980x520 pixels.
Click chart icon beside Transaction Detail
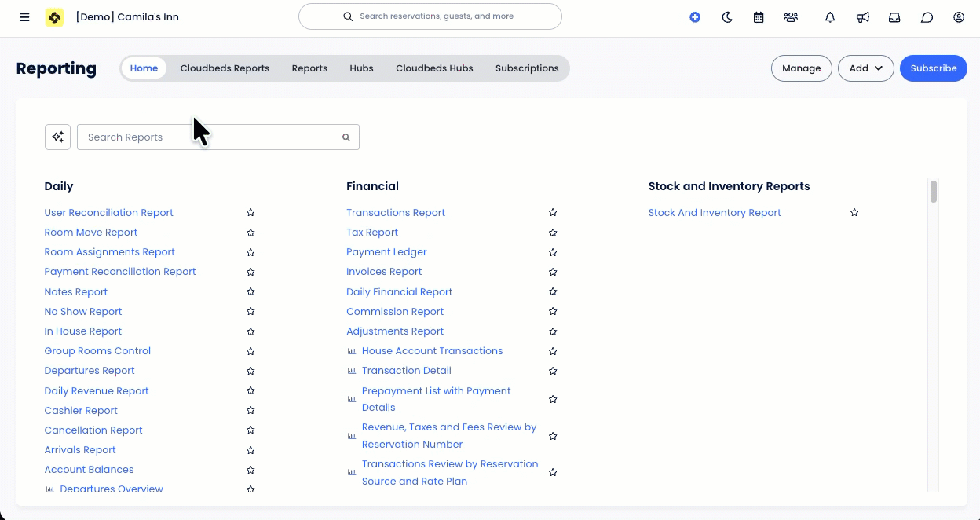(x=352, y=371)
